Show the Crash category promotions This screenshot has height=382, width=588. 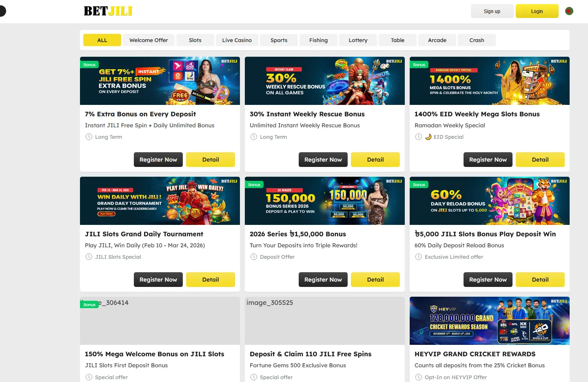click(477, 40)
